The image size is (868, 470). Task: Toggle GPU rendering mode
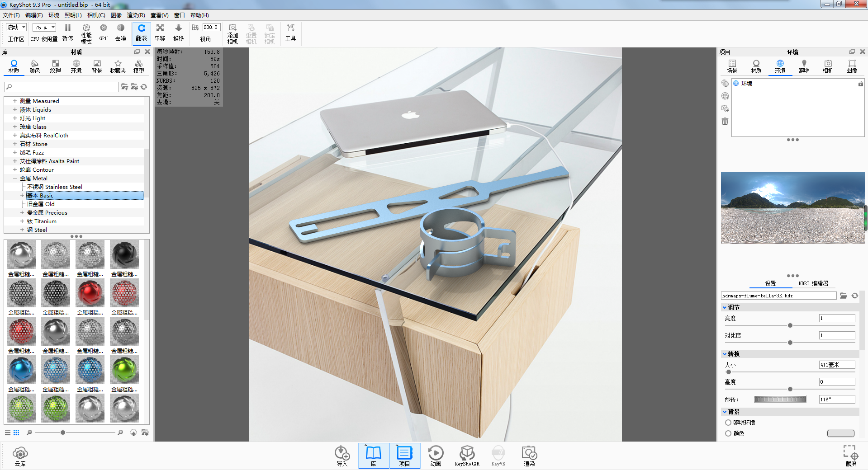click(x=104, y=33)
